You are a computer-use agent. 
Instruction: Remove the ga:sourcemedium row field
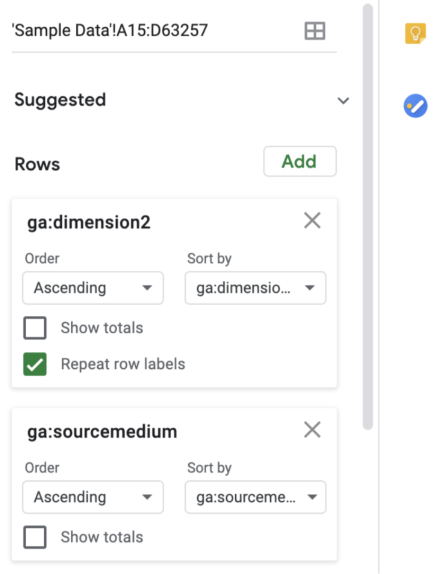pyautogui.click(x=312, y=429)
